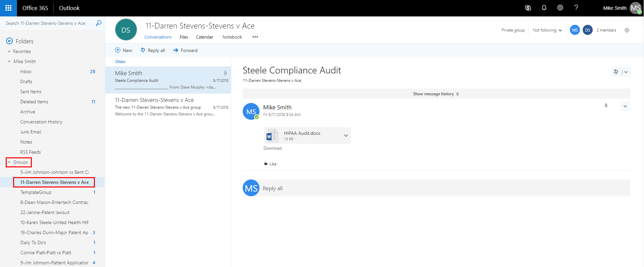Image resolution: width=644 pixels, height=267 pixels.
Task: Click the Outlook app name
Action: 69,8
